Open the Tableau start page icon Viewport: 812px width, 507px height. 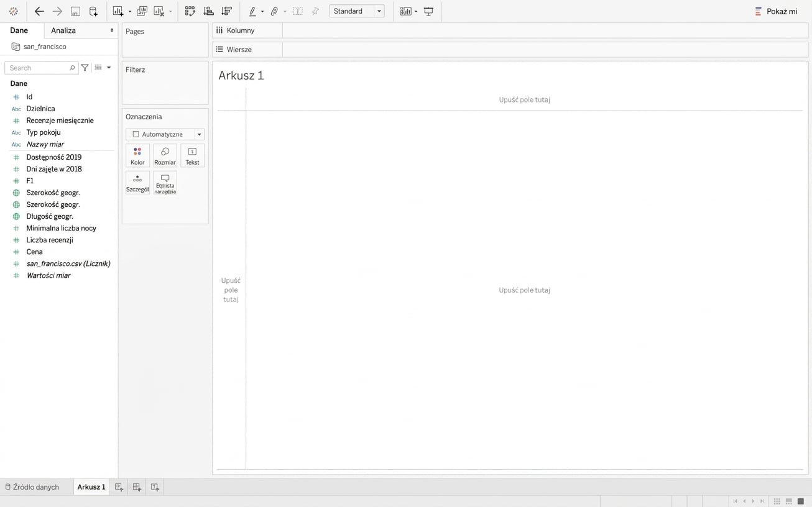click(x=14, y=11)
